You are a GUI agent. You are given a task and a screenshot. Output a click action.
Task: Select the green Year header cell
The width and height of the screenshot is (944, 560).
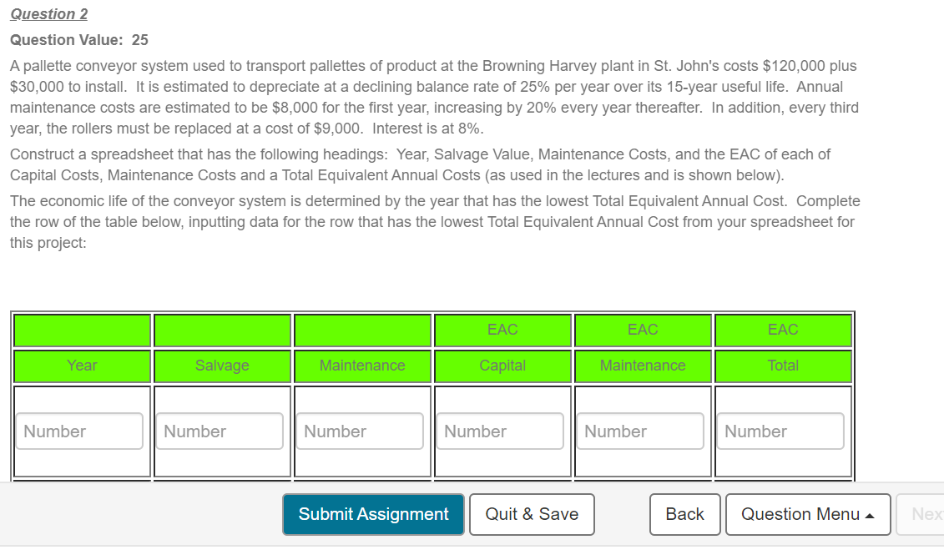(x=82, y=366)
